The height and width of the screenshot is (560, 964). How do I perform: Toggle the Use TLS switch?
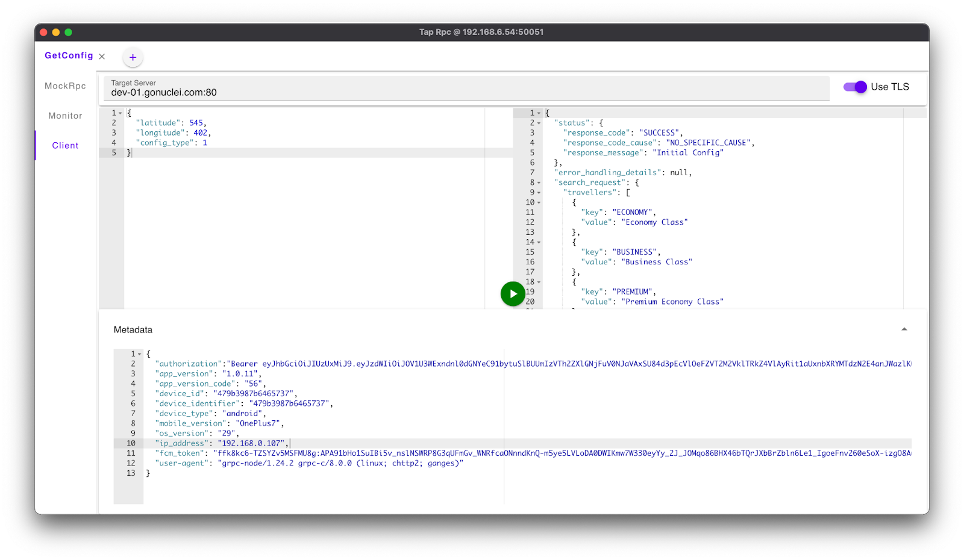[855, 87]
